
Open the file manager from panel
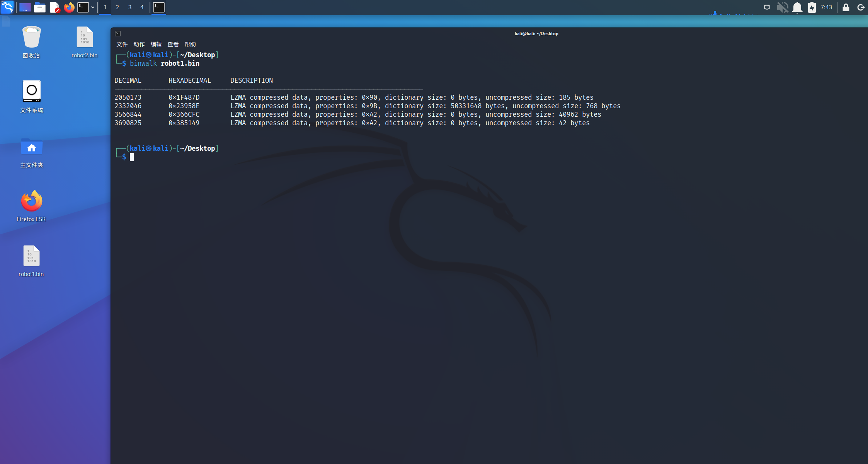click(x=40, y=7)
